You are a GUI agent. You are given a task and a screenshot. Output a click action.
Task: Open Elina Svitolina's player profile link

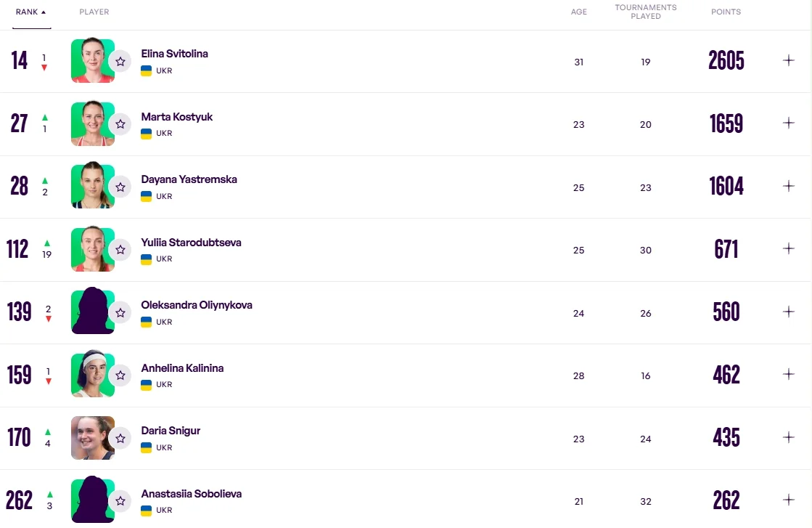[175, 54]
